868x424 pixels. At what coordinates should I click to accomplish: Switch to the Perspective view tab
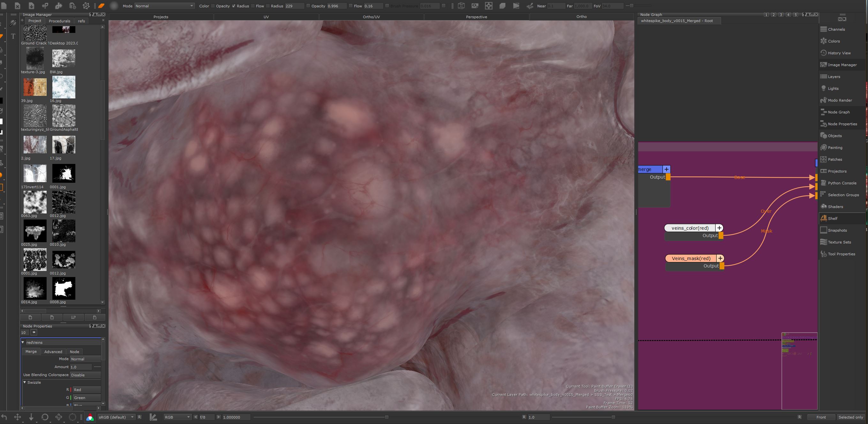(476, 17)
